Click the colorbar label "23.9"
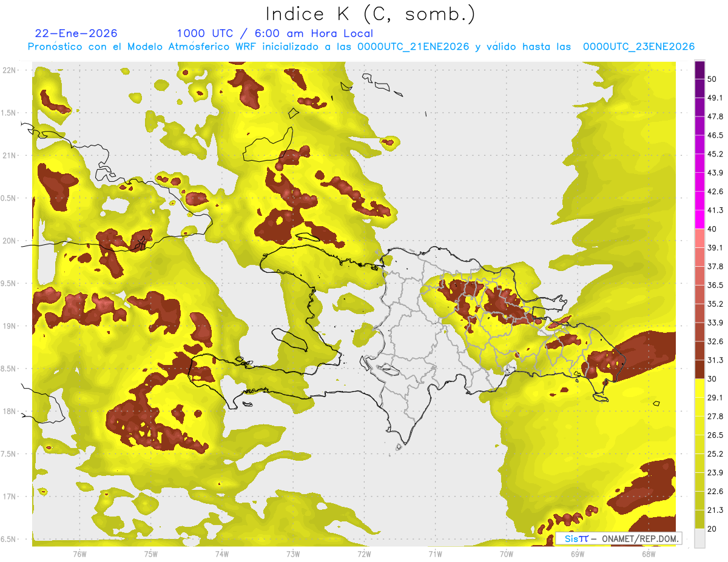This screenshot has height=562, width=728. [x=715, y=473]
